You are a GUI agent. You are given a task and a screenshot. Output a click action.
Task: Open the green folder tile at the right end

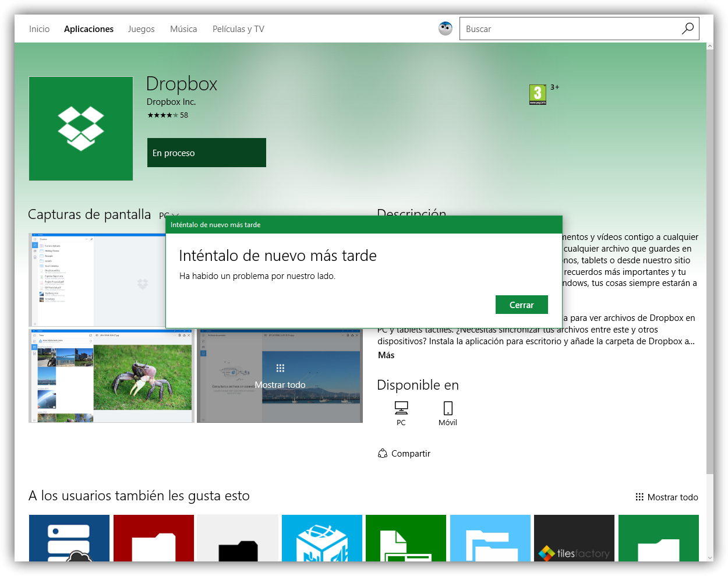659,538
